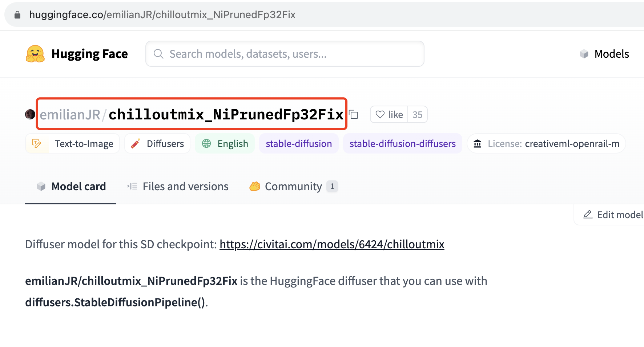Copy model name with the copy icon
This screenshot has width=644, height=347.
(354, 115)
